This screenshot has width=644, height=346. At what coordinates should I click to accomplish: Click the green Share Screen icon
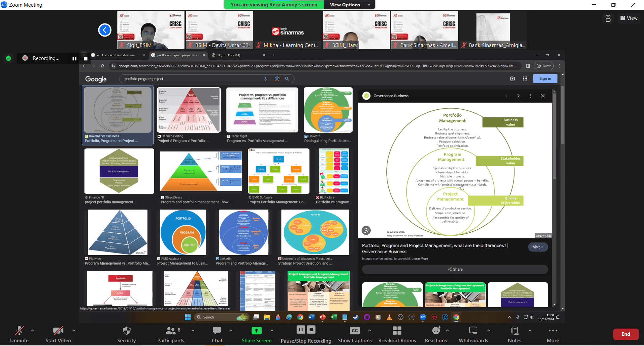pos(256,331)
